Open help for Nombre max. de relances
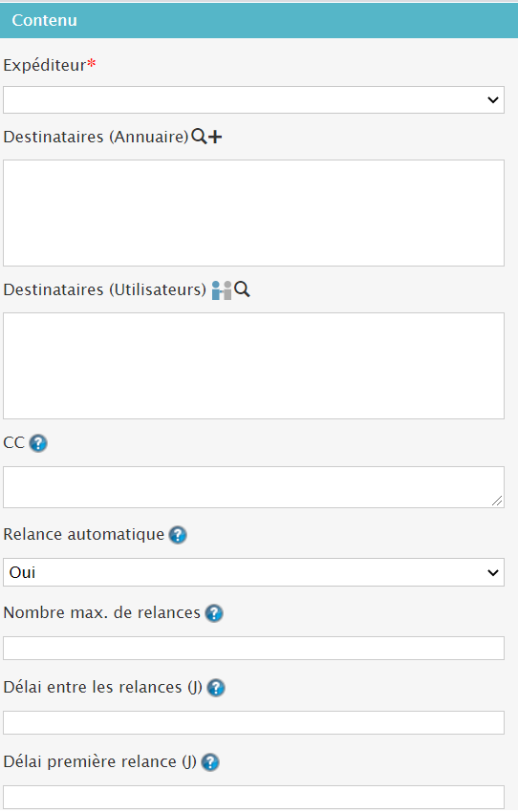The width and height of the screenshot is (518, 812). pyautogui.click(x=214, y=613)
